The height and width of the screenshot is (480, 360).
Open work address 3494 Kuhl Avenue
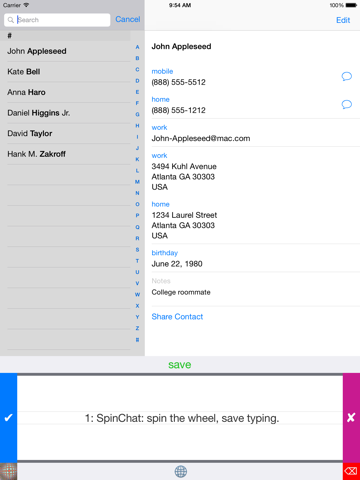coord(184,177)
